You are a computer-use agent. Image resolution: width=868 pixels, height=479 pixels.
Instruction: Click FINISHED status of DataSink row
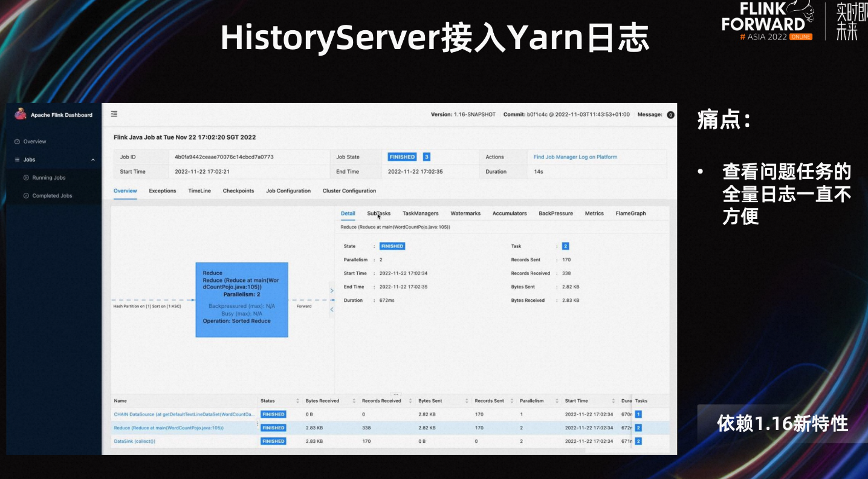point(273,441)
